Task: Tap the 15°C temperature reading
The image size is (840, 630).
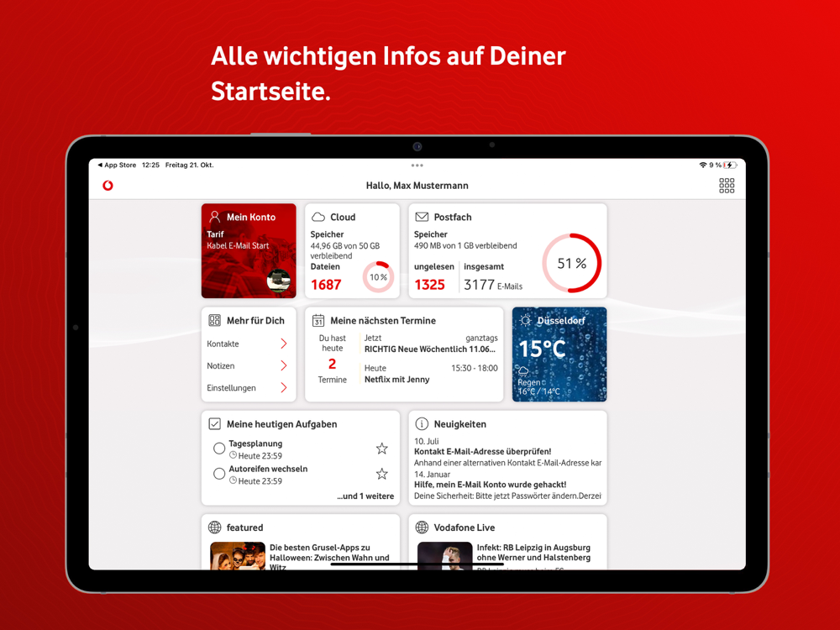Action: click(542, 349)
